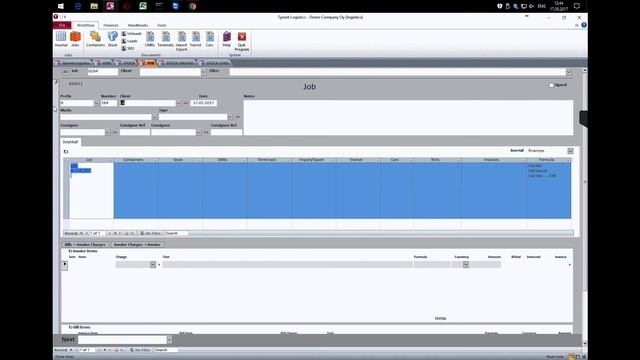Expand the Type dropdown
The width and height of the screenshot is (640, 360).
pos(230,117)
